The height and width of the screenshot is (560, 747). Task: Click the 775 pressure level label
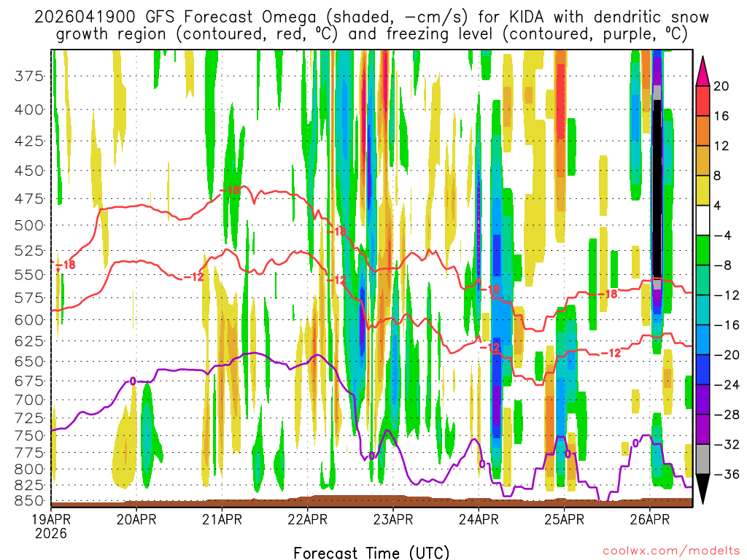tap(29, 452)
